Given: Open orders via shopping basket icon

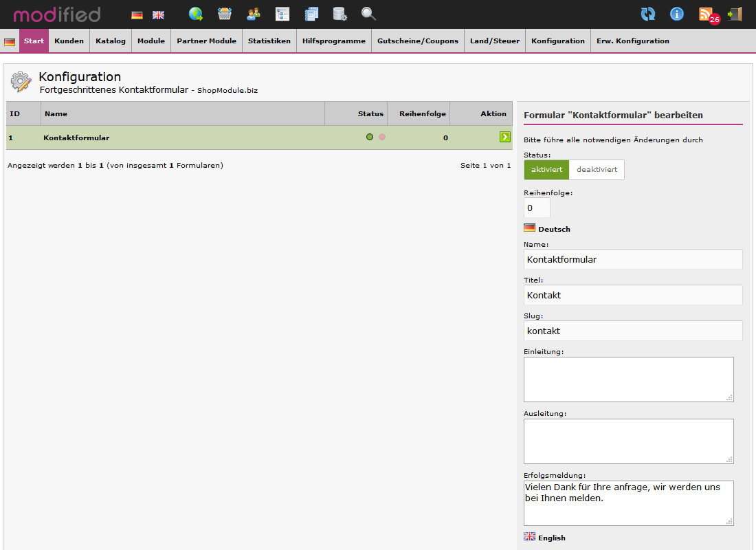Looking at the screenshot, I should [225, 14].
